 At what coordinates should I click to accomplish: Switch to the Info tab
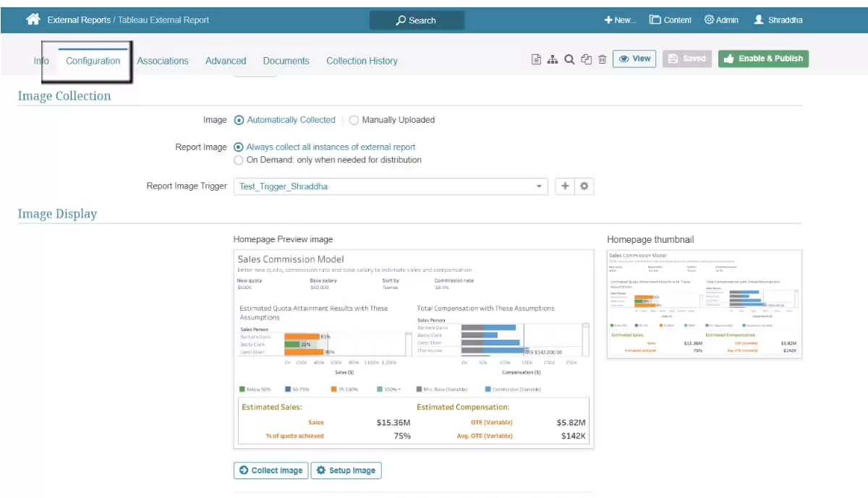(41, 61)
